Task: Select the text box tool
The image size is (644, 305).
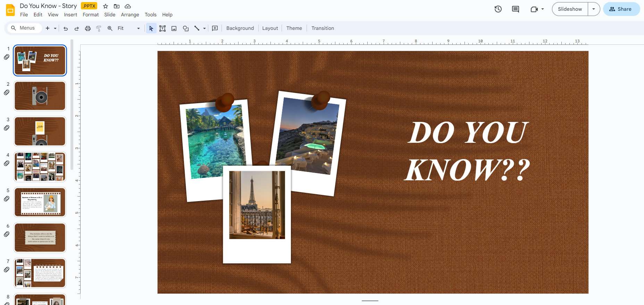Action: pos(162,28)
